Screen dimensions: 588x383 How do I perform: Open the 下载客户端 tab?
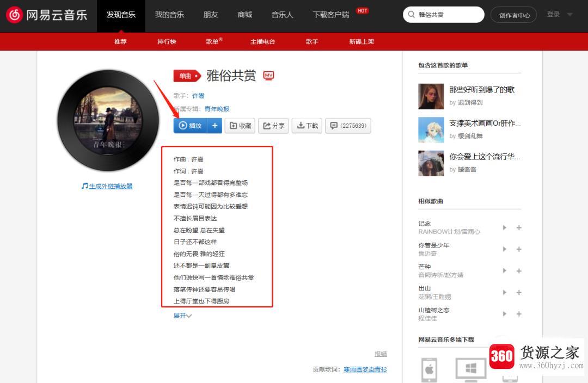[331, 15]
